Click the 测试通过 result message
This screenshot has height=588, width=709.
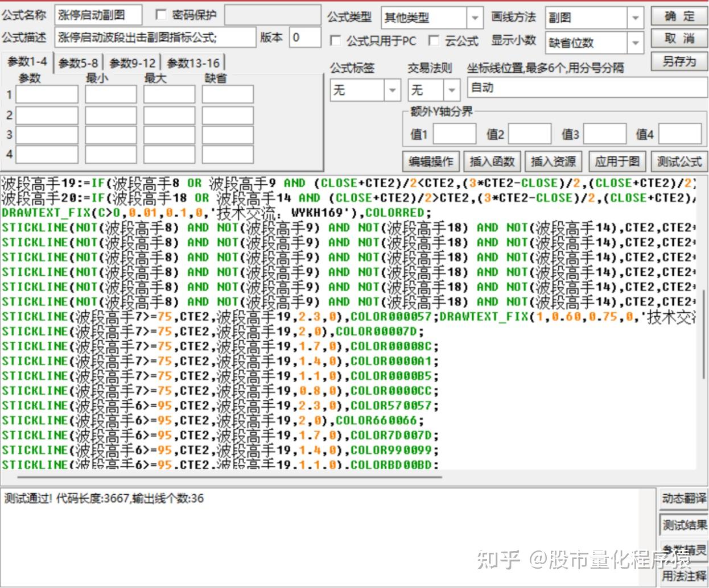click(104, 499)
